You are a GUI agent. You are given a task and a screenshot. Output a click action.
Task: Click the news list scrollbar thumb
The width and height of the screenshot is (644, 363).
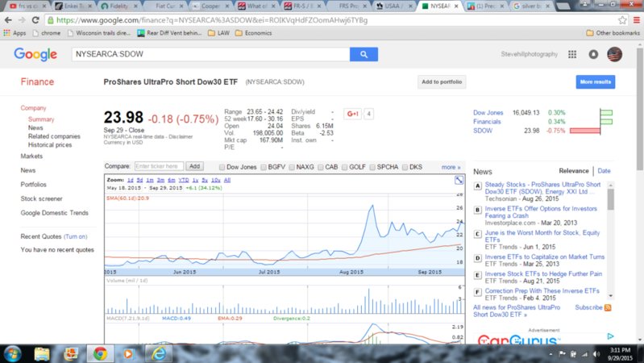pos(611,198)
